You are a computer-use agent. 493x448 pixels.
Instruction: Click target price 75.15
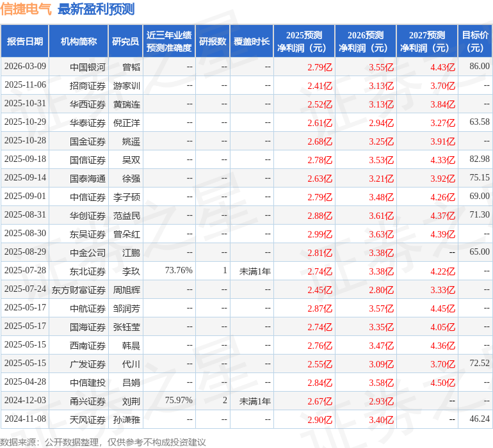(480, 178)
